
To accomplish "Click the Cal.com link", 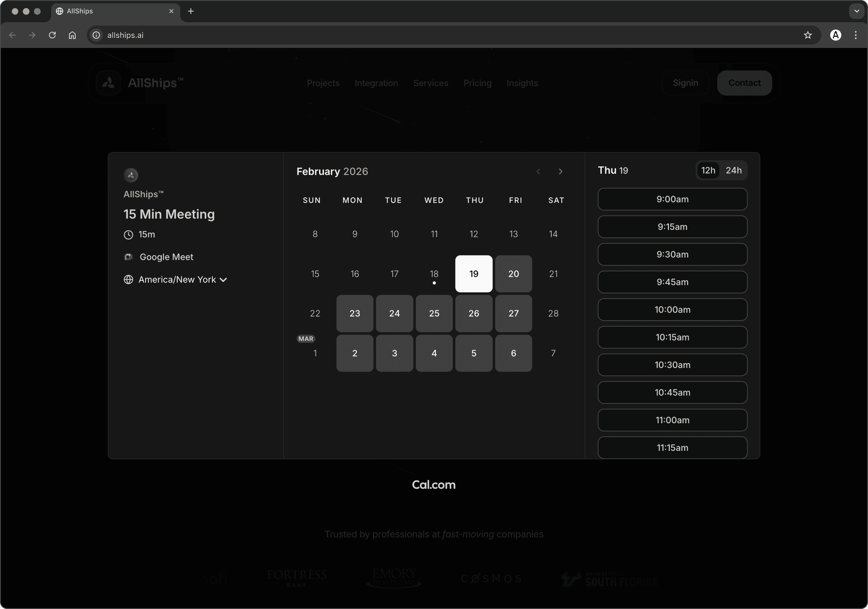I will tap(434, 485).
